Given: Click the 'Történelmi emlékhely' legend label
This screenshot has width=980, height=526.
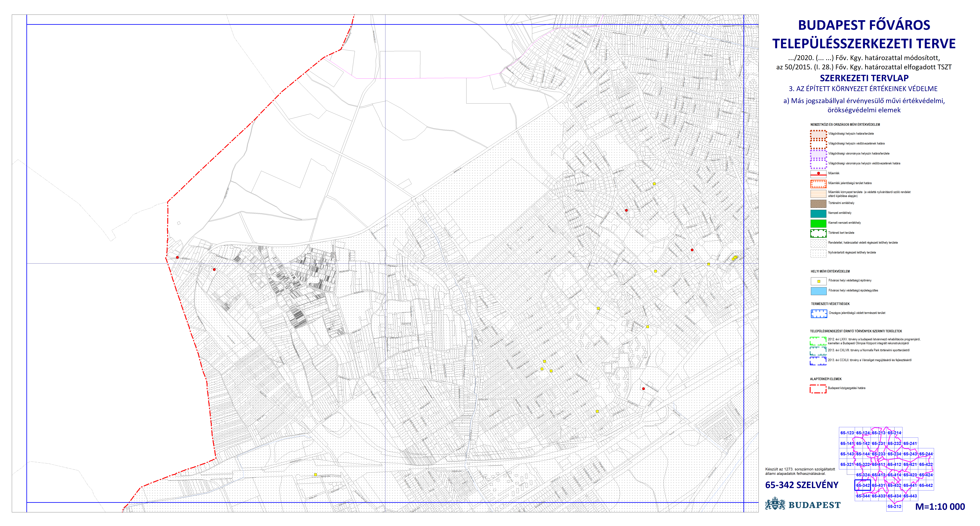Looking at the screenshot, I should [x=841, y=203].
